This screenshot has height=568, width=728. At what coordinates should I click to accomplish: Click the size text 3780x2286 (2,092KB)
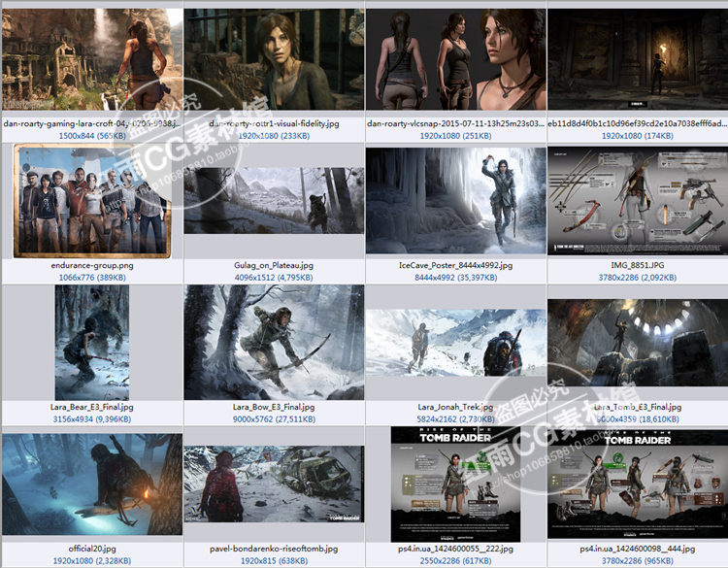(638, 278)
